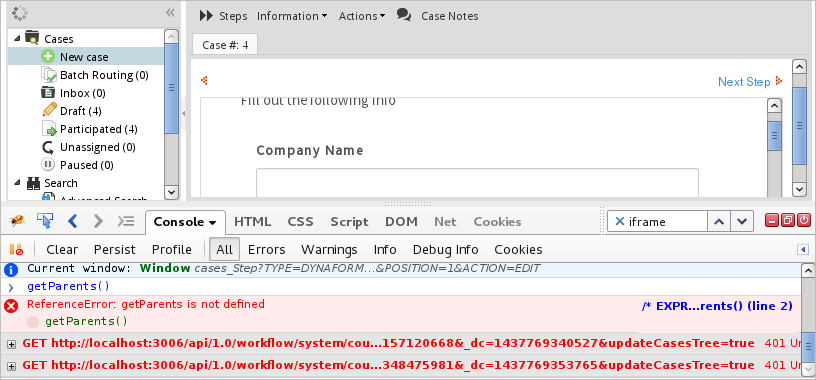
Task: Click the Firebug bug icon
Action: click(17, 221)
